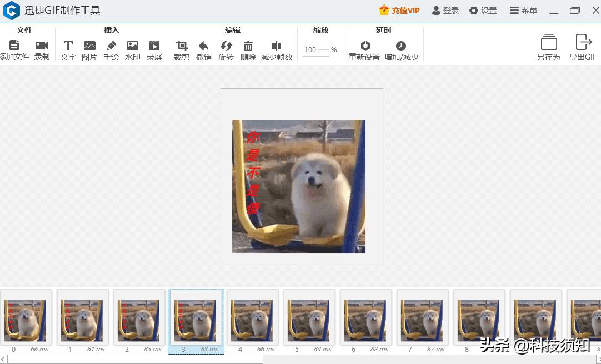Add a watermark via the 水印 icon
Screen dimensions: 601x364
point(132,46)
